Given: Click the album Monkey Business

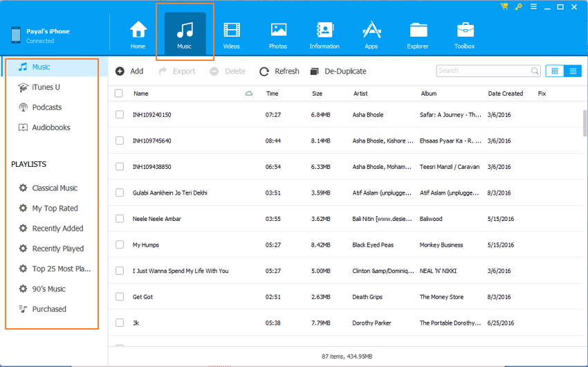Looking at the screenshot, I should 441,244.
